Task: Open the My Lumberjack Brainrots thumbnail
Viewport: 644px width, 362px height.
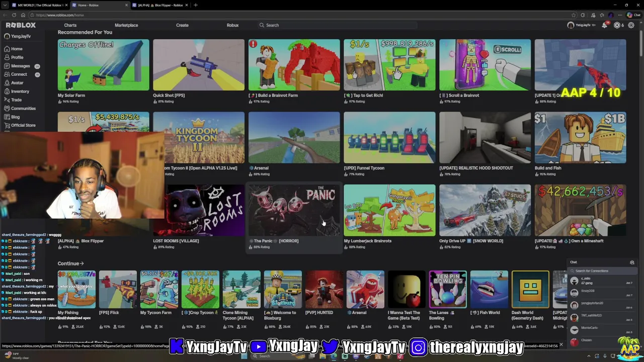Action: [x=389, y=210]
